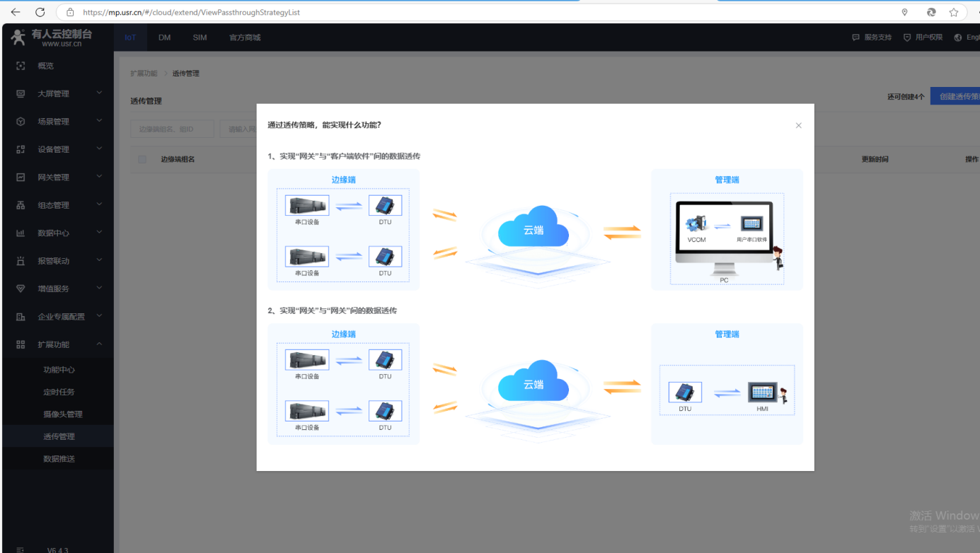Click the 增值服务 diamond icon
The image size is (980, 553).
pos(21,289)
